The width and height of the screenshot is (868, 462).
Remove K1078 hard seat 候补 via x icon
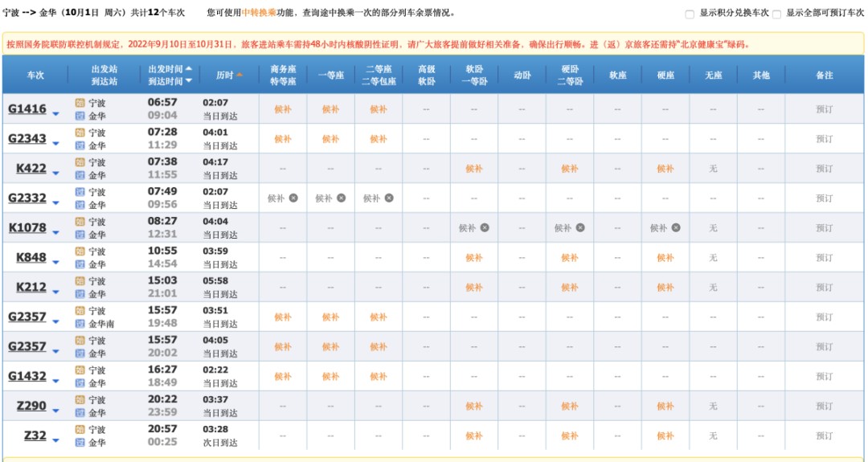pos(676,228)
